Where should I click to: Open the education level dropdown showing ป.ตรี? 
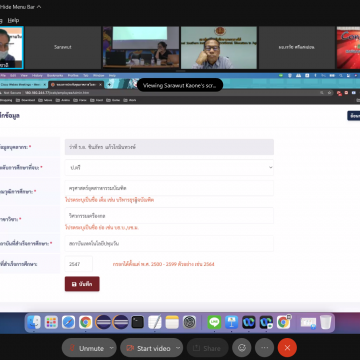tap(169, 168)
